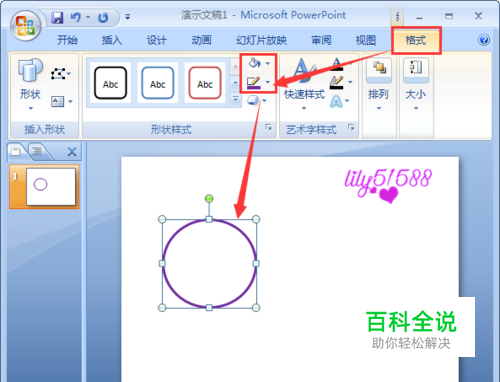
Task: Click the left-middle sizing handle of circle
Action: [162, 264]
